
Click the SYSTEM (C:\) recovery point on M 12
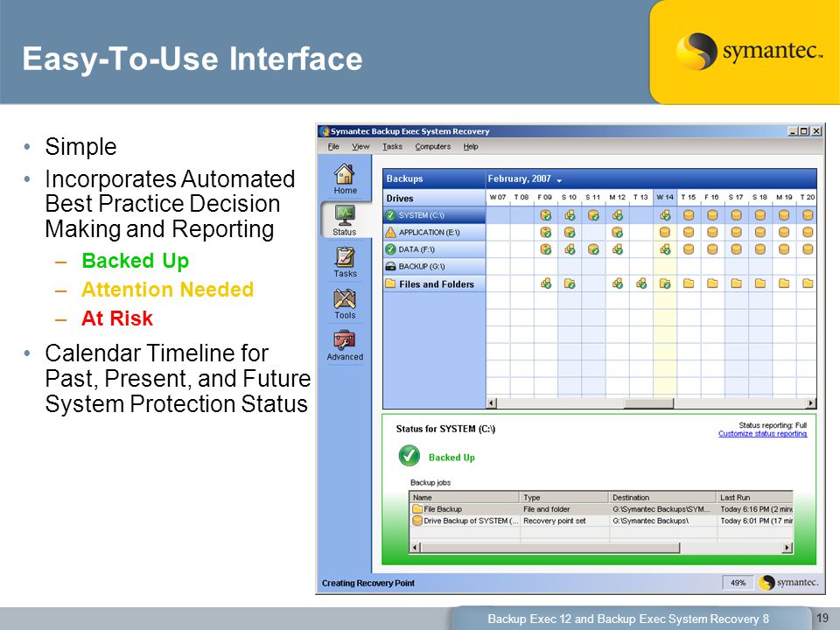[x=617, y=215]
